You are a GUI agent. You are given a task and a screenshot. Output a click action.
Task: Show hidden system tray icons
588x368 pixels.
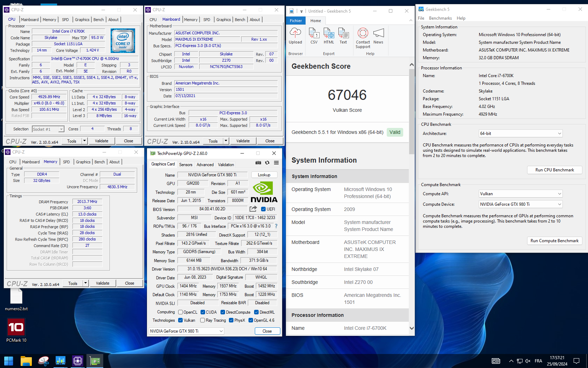(x=511, y=361)
